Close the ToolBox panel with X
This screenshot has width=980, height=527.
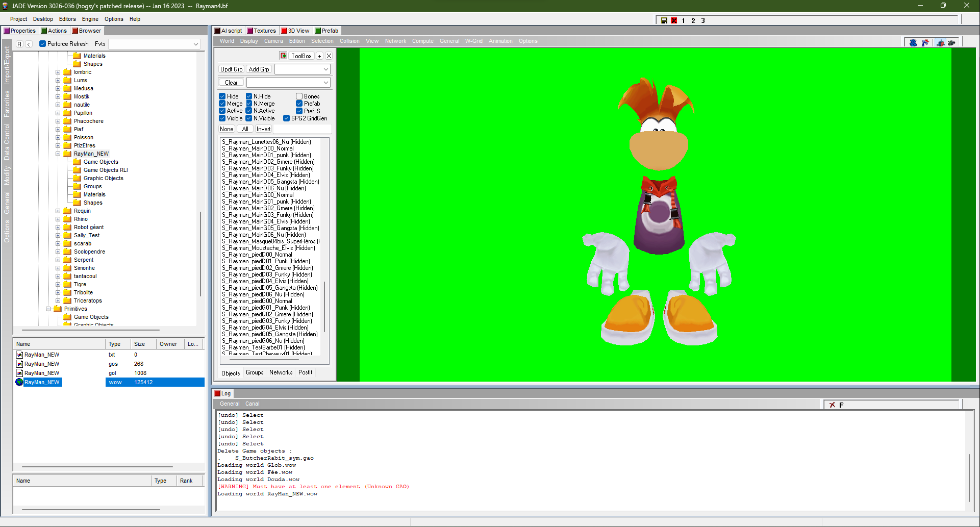pyautogui.click(x=329, y=56)
